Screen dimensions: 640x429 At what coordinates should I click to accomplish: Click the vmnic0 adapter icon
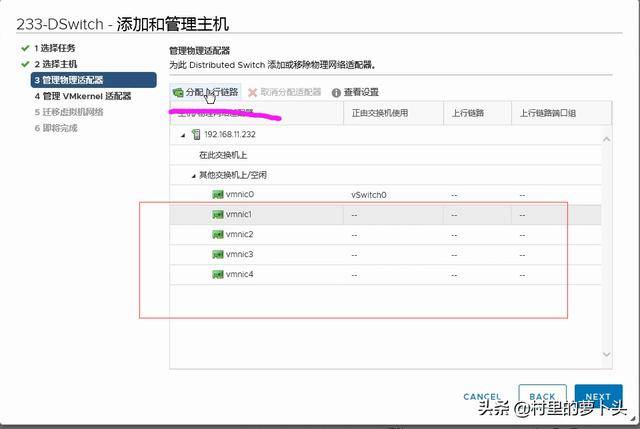coord(217,195)
